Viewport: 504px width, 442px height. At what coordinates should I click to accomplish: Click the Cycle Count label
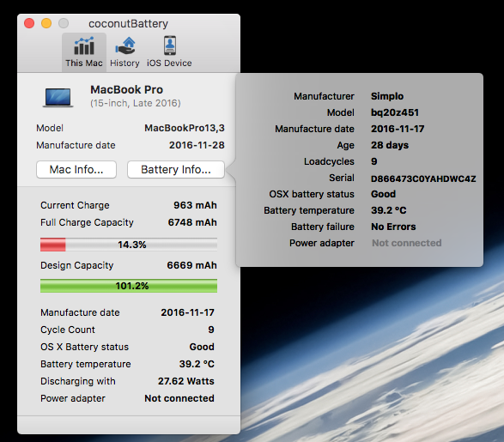(68, 330)
